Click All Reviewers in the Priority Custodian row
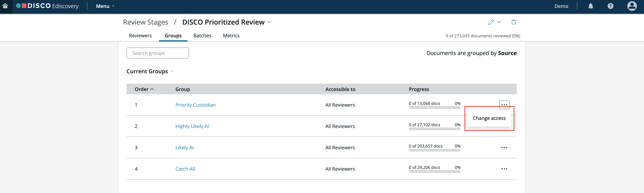644x193 pixels. click(x=340, y=105)
